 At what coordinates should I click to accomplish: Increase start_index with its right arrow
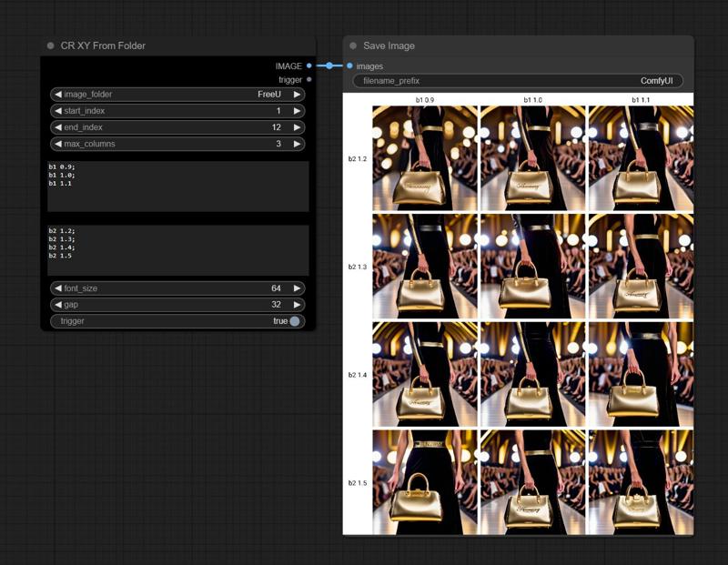(x=298, y=111)
